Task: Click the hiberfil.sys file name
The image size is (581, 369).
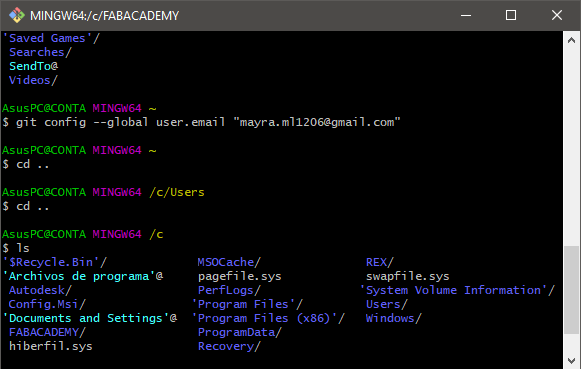Action: (x=51, y=346)
